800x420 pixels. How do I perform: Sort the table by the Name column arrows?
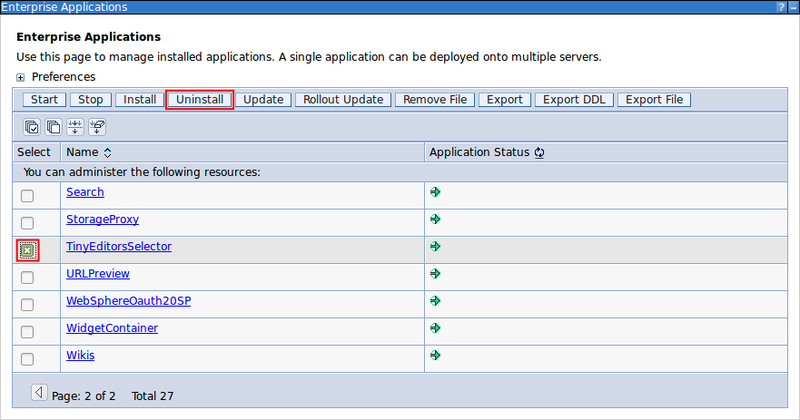click(107, 153)
